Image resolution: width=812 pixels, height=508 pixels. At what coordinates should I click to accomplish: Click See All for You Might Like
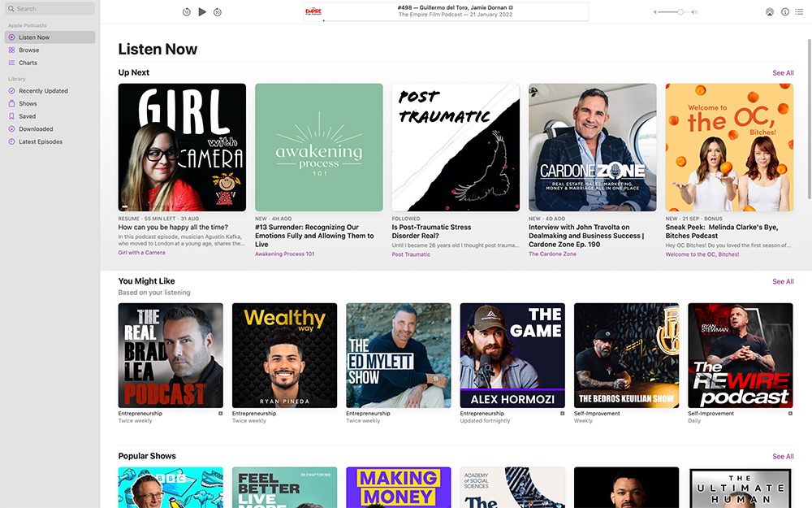pos(783,281)
